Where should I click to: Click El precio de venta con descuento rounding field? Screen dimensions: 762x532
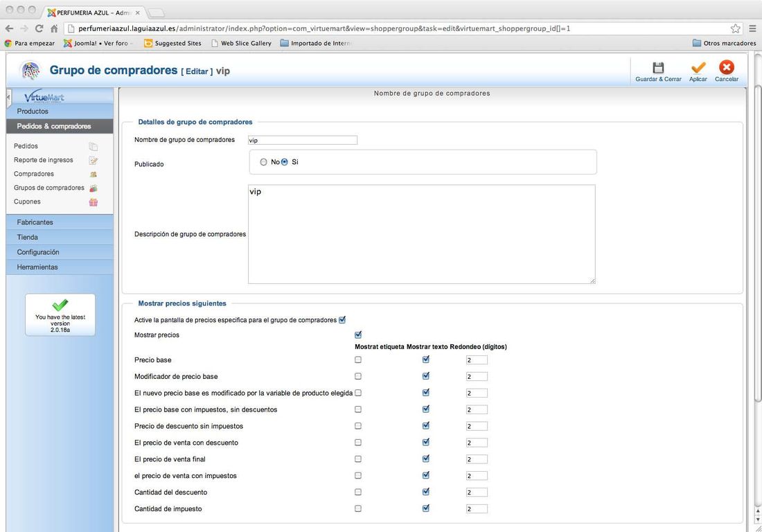(477, 443)
